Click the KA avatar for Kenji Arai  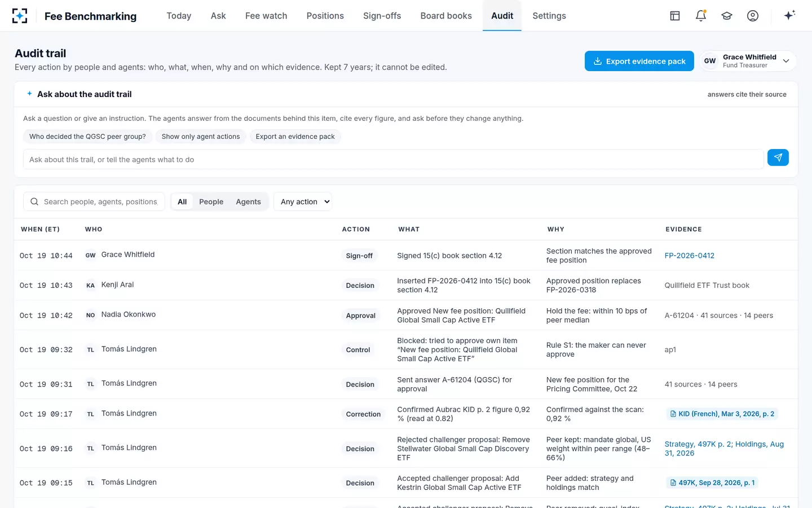pos(90,285)
